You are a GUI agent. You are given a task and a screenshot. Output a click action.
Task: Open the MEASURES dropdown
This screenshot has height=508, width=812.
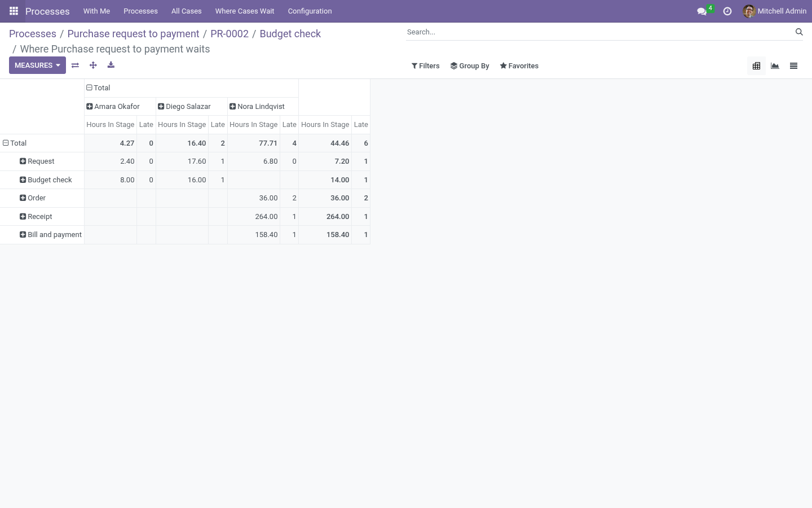point(37,65)
